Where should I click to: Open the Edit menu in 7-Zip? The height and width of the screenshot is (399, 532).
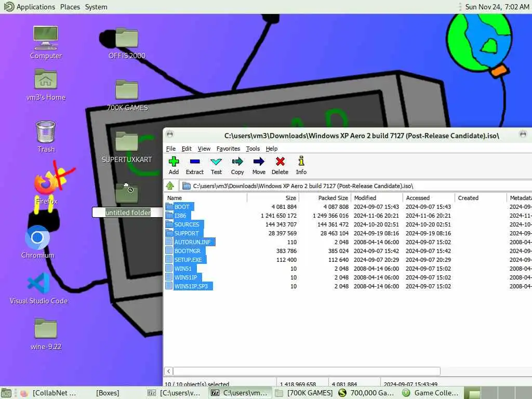coord(187,149)
